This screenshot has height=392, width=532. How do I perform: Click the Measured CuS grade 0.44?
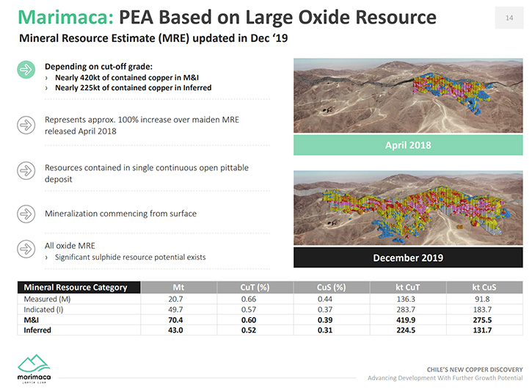(325, 299)
